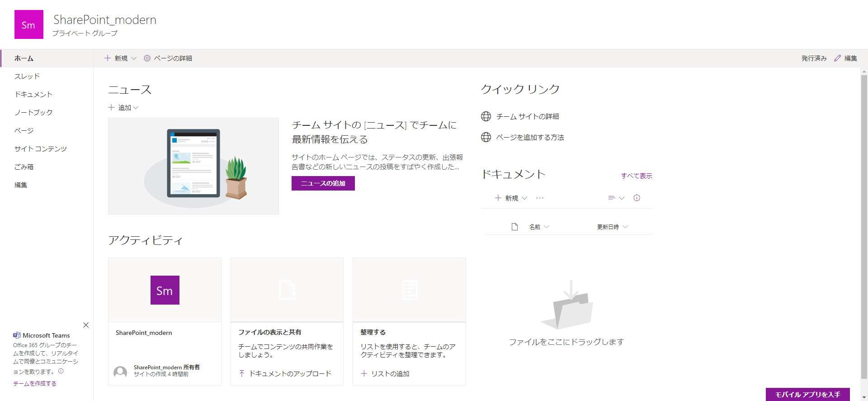
Task: Click the news tablet illustration thumbnail
Action: tap(193, 166)
